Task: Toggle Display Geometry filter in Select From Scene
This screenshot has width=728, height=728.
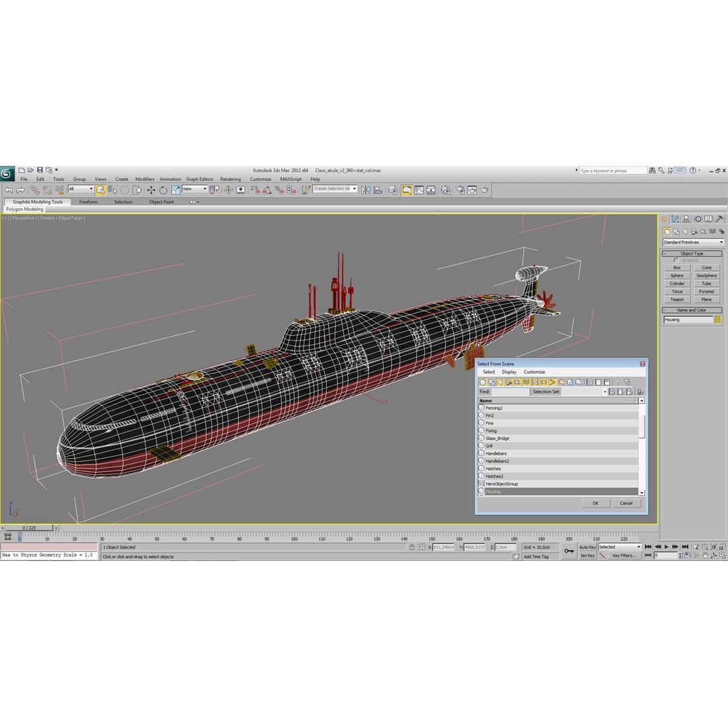Action: tap(483, 382)
